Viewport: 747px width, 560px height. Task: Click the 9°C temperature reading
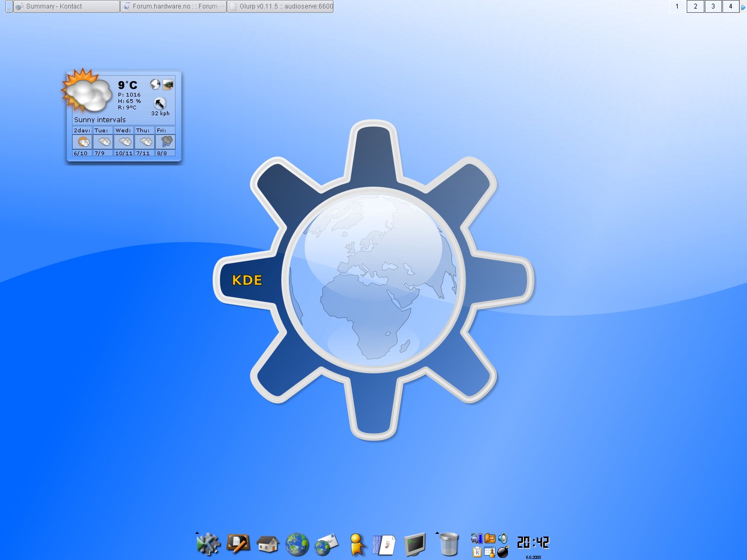(x=128, y=85)
